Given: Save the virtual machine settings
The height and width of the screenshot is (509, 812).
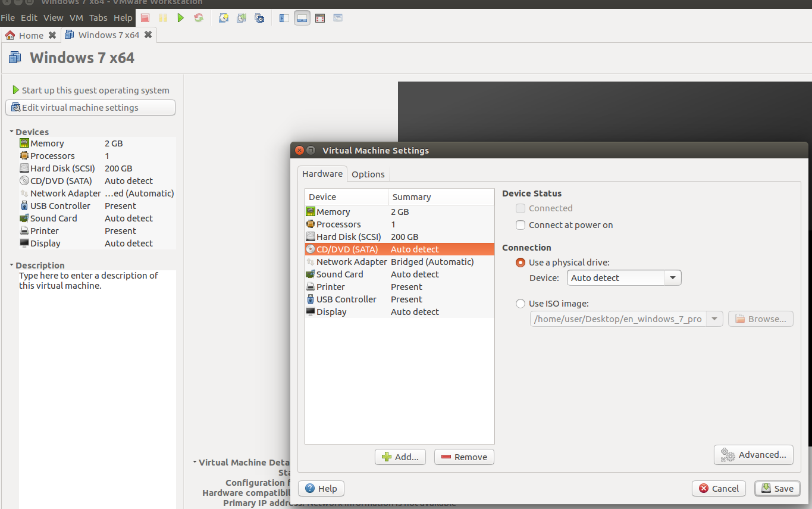Looking at the screenshot, I should [x=777, y=489].
